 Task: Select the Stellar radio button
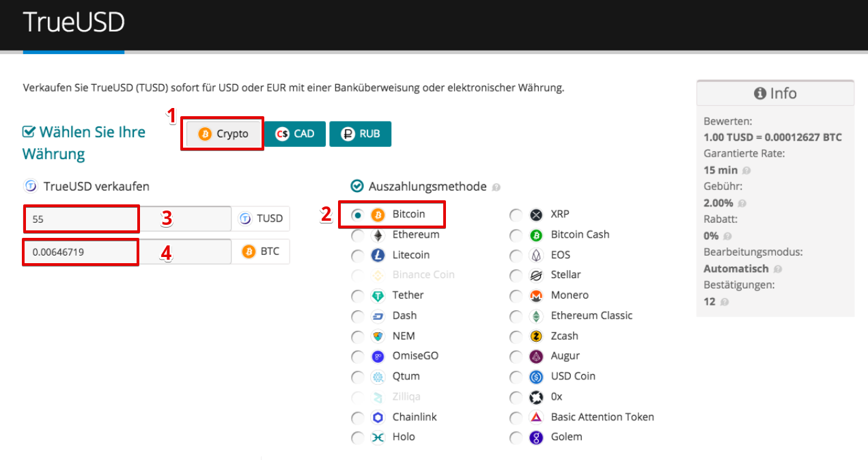[516, 275]
